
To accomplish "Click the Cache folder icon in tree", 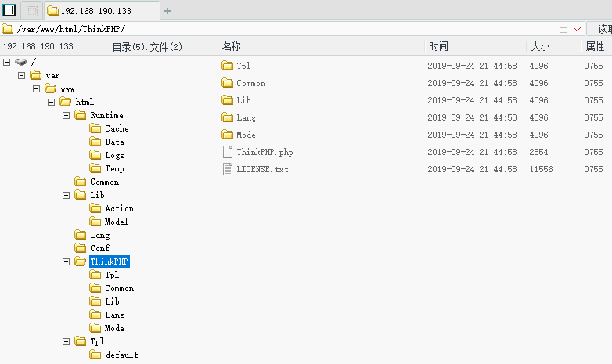I will pos(95,128).
